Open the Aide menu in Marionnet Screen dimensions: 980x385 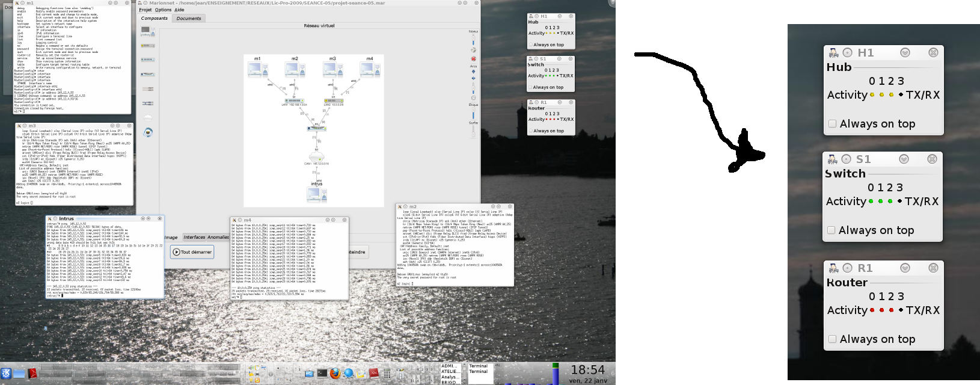(x=179, y=10)
